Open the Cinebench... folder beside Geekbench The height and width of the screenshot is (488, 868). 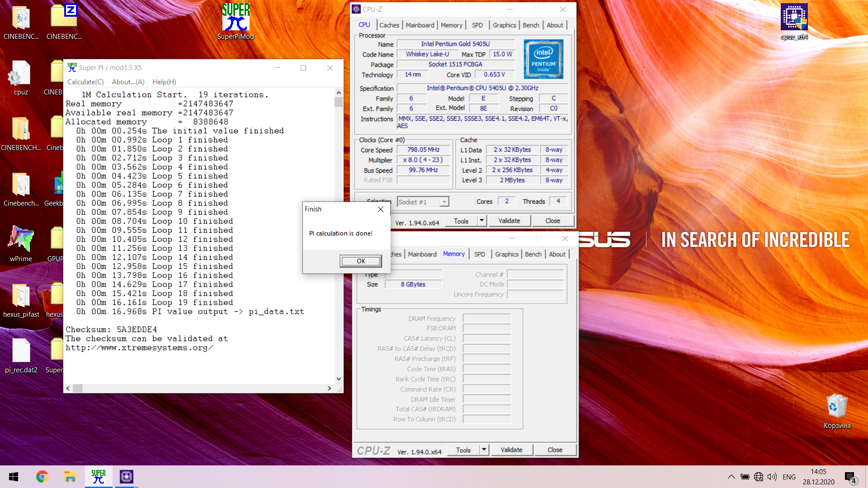[x=21, y=189]
